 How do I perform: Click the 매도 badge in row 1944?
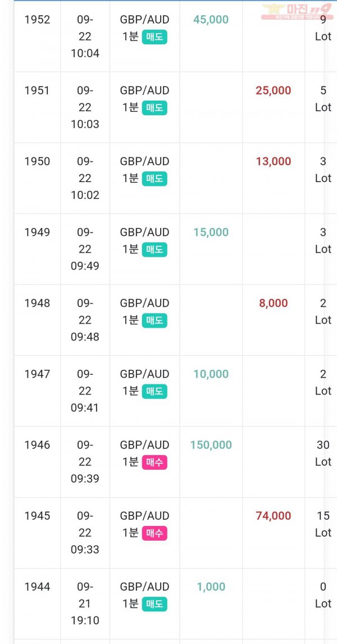coord(155,604)
